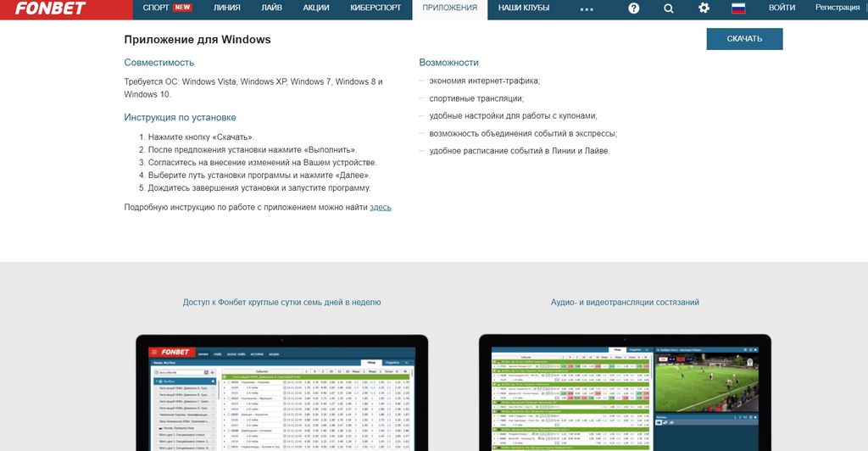Click feature 'возможность объединения событий в экспрессы'
Image resolution: width=868 pixels, height=451 pixels.
(x=523, y=133)
